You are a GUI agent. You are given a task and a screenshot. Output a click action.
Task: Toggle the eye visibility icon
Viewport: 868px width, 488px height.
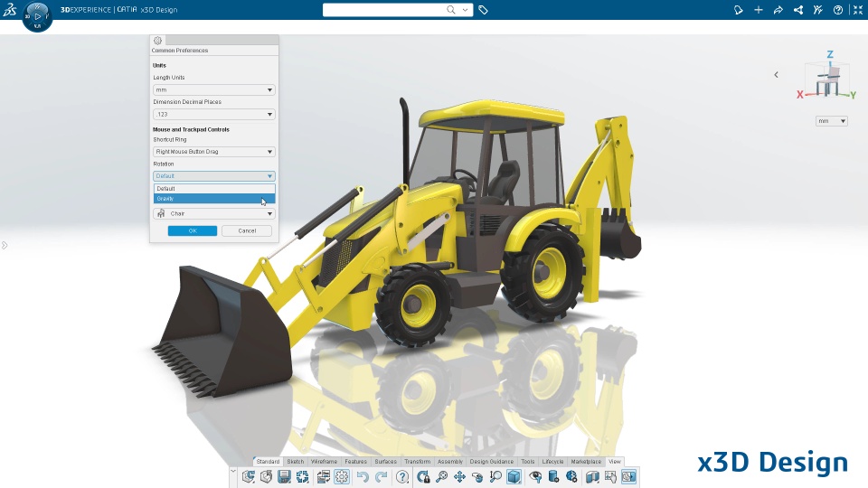[x=535, y=477]
